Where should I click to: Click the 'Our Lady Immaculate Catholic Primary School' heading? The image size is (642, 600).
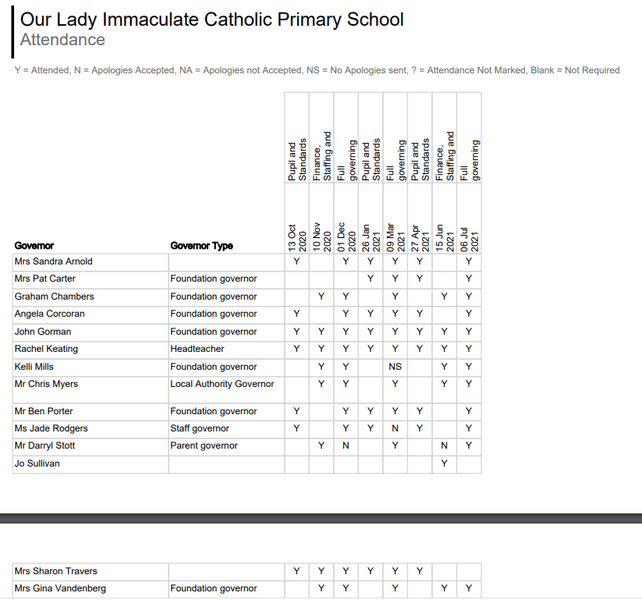(212, 20)
